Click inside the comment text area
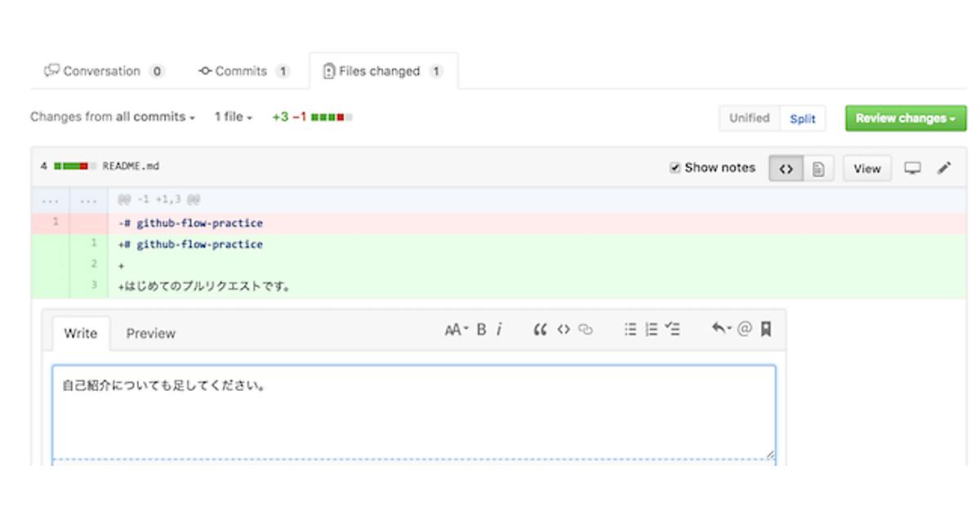980x514 pixels. tap(413, 412)
